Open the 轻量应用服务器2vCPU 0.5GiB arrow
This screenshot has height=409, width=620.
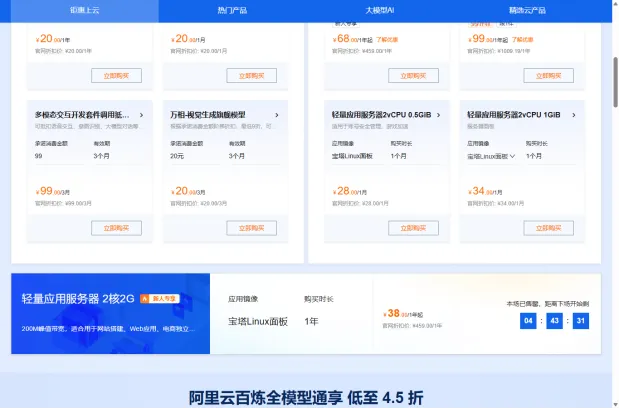pos(439,115)
